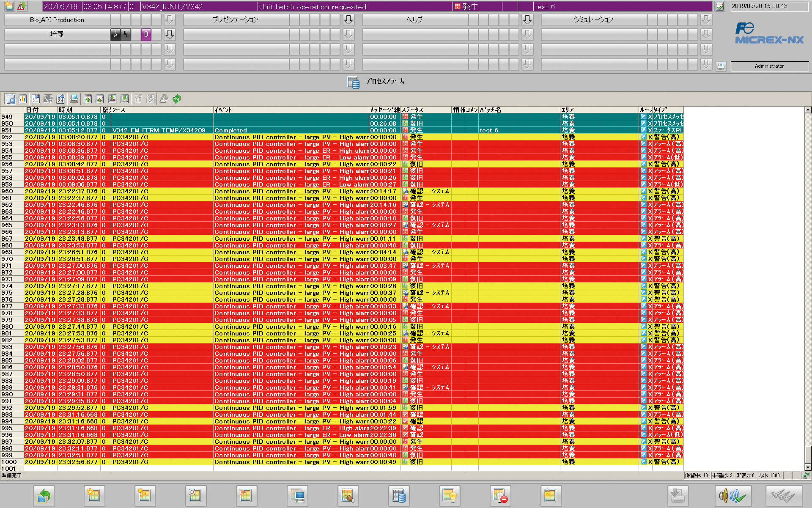
Task: Open the new list star icon in bottom bar
Action: coord(94,496)
